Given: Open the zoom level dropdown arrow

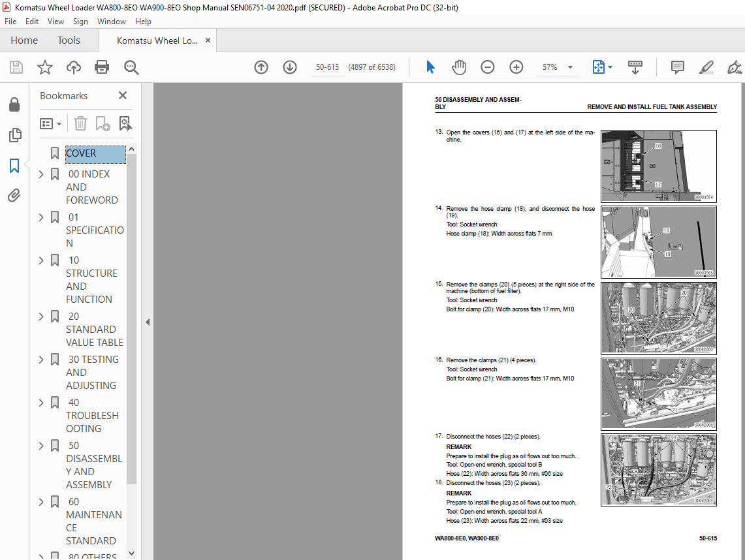Looking at the screenshot, I should point(570,67).
